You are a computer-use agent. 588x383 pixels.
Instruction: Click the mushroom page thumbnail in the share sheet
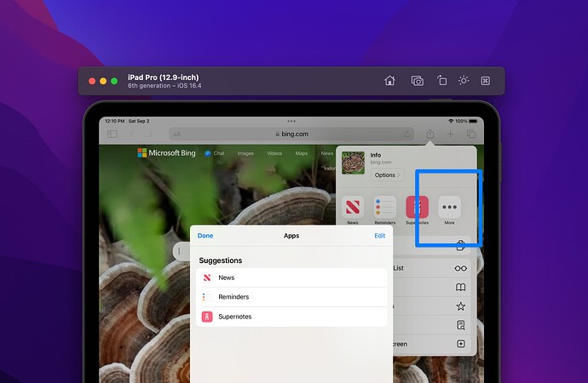click(x=353, y=163)
